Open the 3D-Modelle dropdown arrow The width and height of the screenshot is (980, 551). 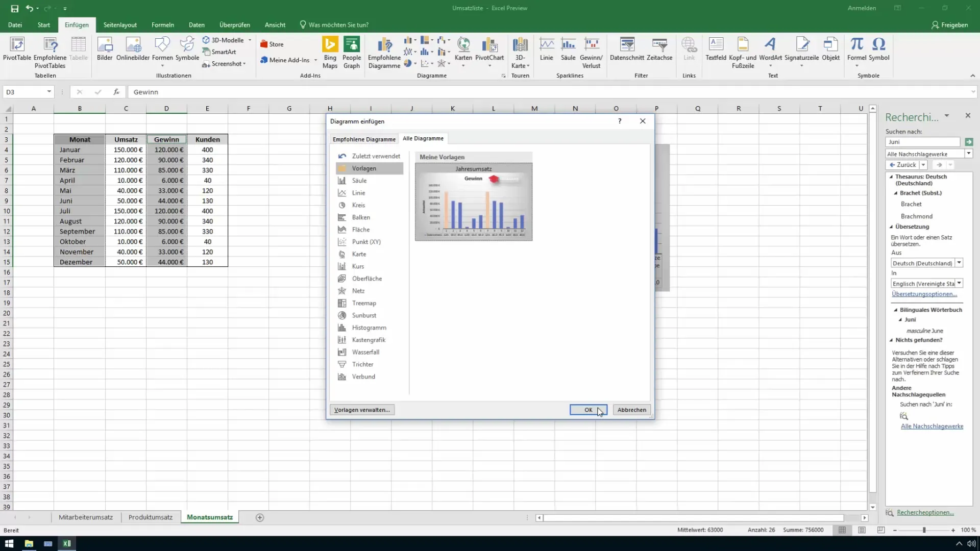[250, 40]
